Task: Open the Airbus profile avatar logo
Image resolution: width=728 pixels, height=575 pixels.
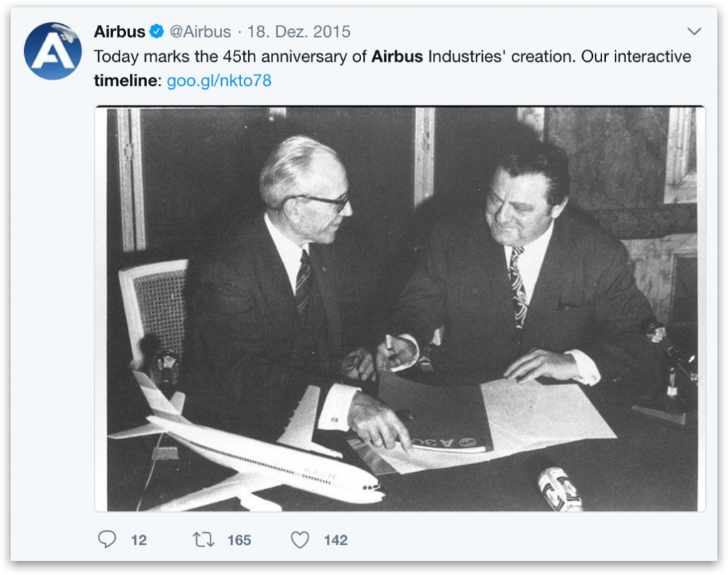Action: (53, 51)
